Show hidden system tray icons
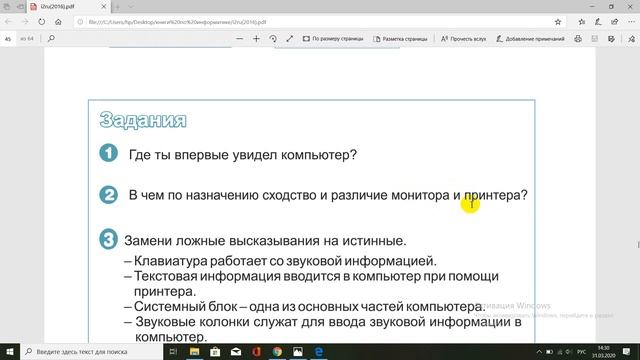This screenshot has width=640, height=360. pyautogui.click(x=539, y=352)
